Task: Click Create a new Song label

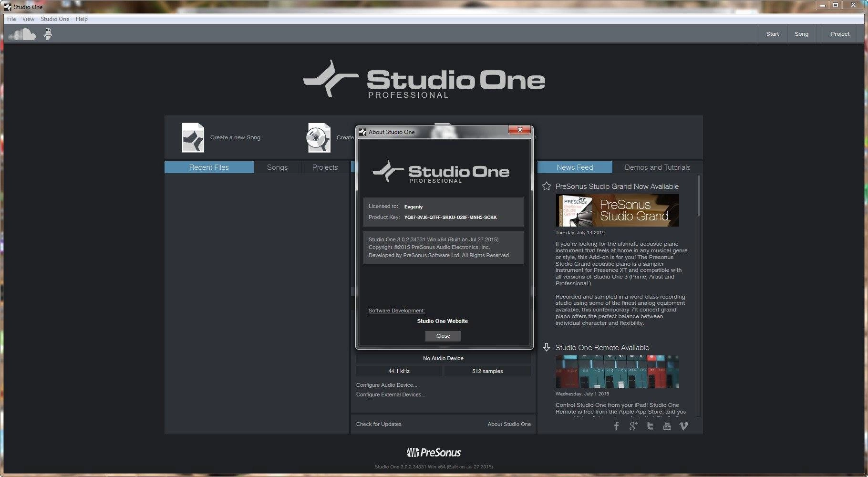Action: pyautogui.click(x=235, y=137)
